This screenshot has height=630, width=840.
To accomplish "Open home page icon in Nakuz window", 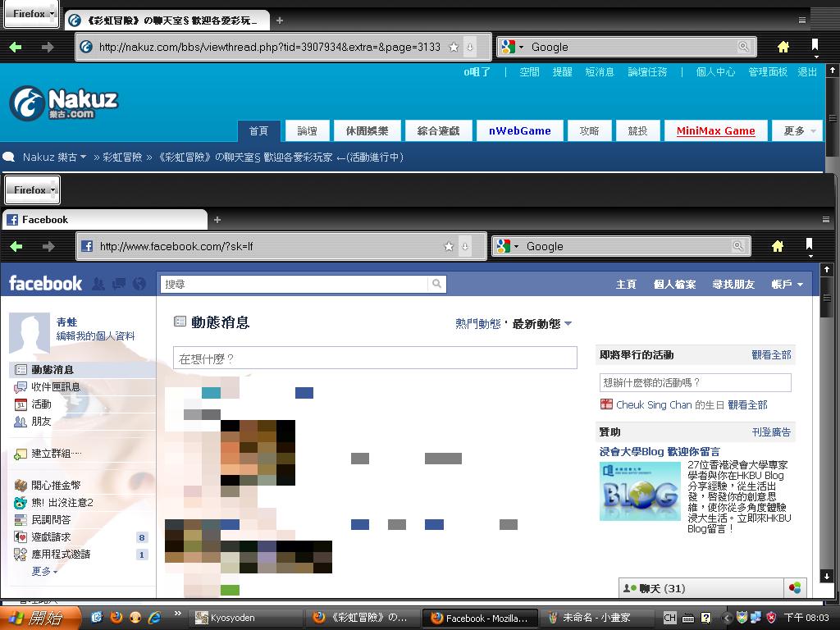I will pyautogui.click(x=783, y=47).
